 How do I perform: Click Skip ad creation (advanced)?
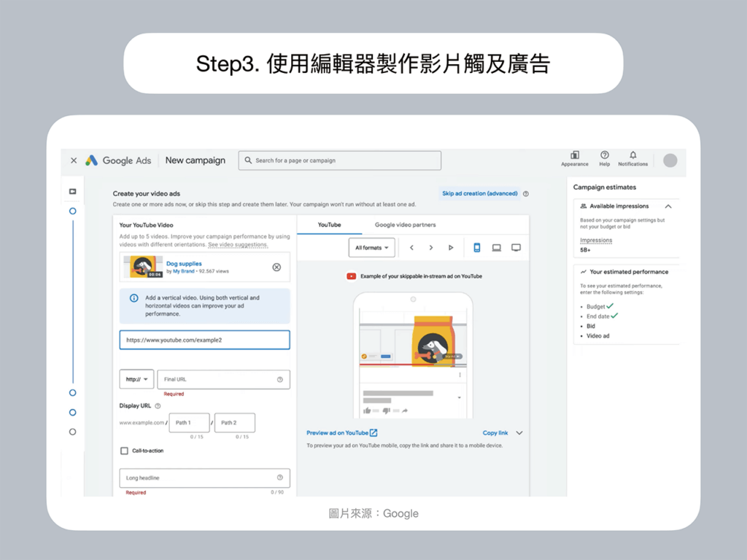point(480,193)
